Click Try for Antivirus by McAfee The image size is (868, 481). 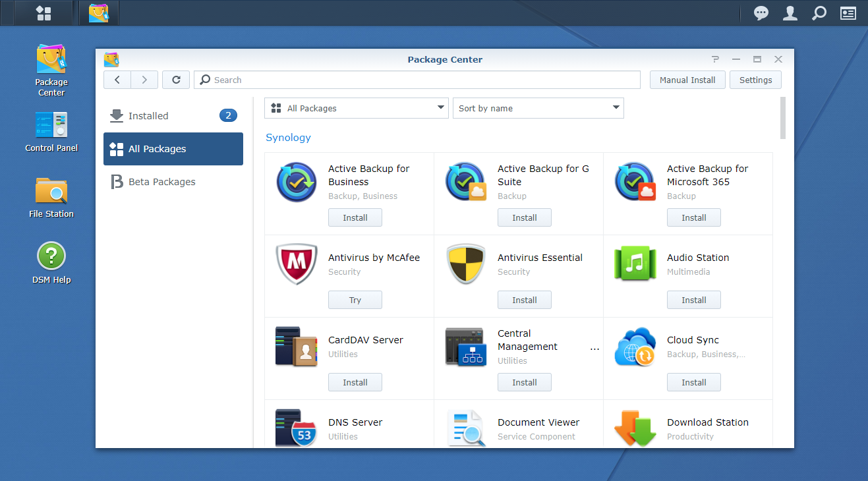[355, 300]
